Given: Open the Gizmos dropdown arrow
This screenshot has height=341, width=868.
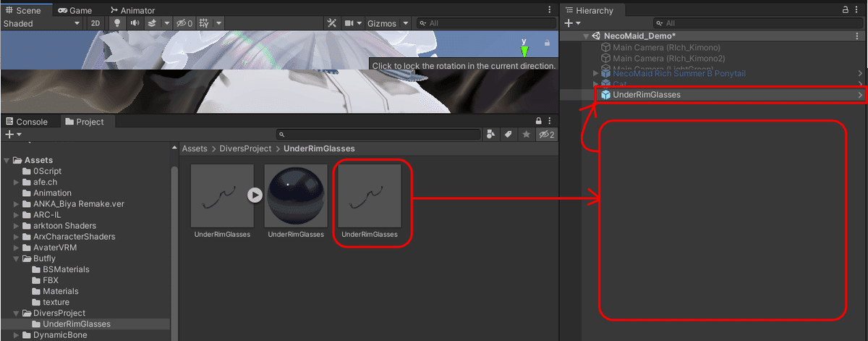Looking at the screenshot, I should [x=406, y=23].
